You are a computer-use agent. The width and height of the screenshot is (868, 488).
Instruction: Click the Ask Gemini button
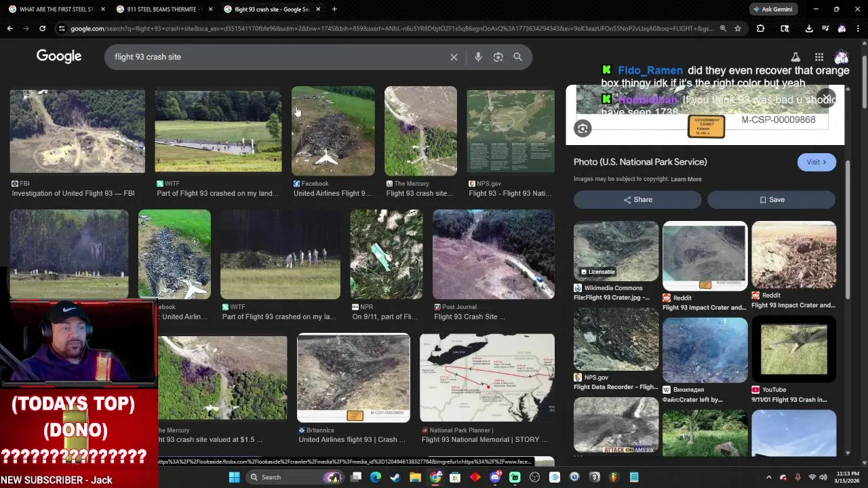click(773, 9)
